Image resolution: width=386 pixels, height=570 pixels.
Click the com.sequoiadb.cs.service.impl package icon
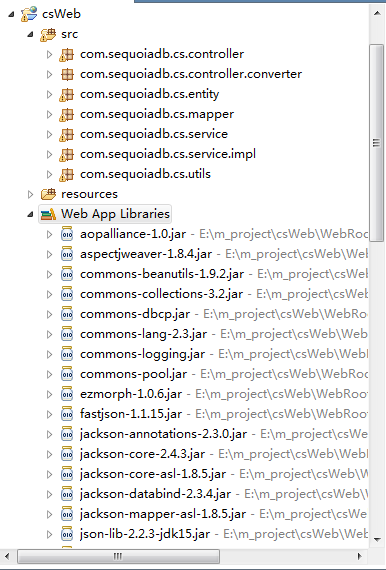pos(67,154)
